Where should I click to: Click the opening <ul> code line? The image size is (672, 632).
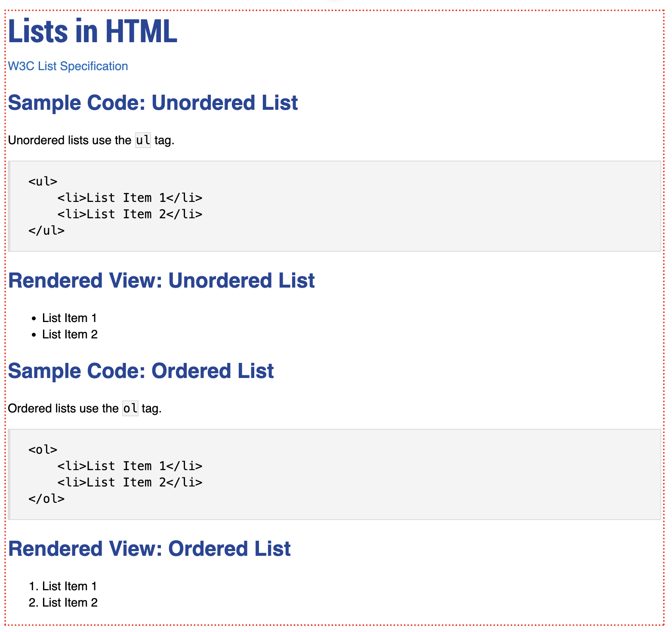[x=43, y=181]
